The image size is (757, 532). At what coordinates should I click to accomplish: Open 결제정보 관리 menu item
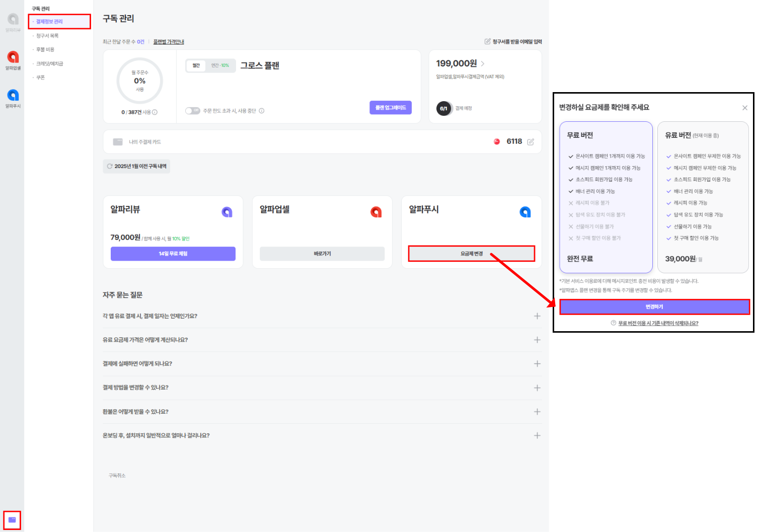(49, 22)
